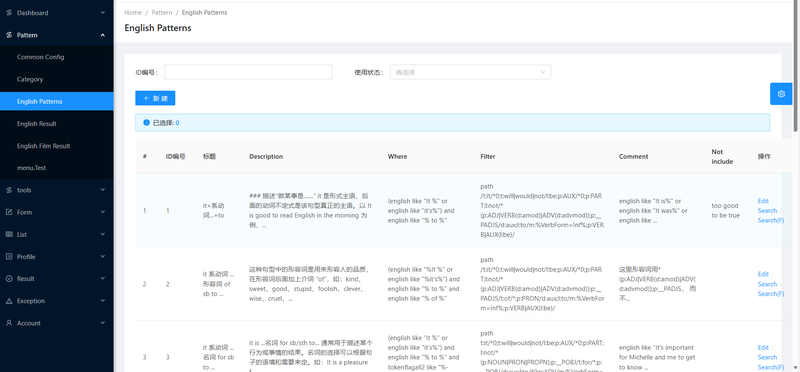Go to Home breadcrumb link
The height and width of the screenshot is (372, 800).
coord(133,13)
